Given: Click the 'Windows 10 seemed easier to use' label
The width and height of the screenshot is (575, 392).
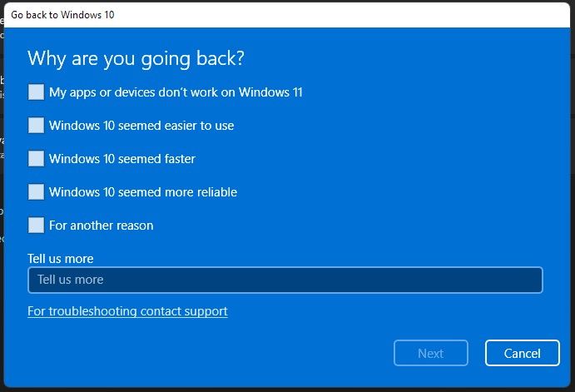Looking at the screenshot, I should coord(141,126).
